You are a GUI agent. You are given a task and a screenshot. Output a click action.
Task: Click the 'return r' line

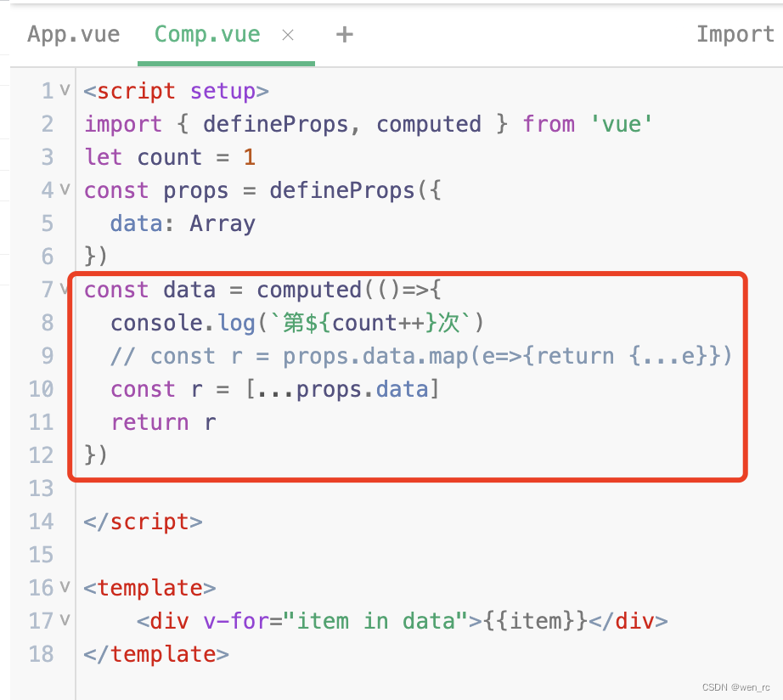click(163, 422)
